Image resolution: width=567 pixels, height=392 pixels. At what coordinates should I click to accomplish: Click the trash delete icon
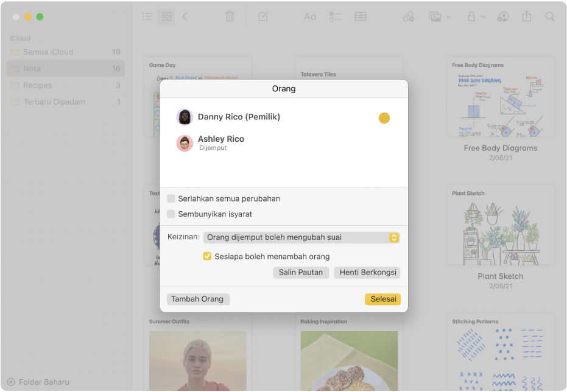tap(230, 16)
